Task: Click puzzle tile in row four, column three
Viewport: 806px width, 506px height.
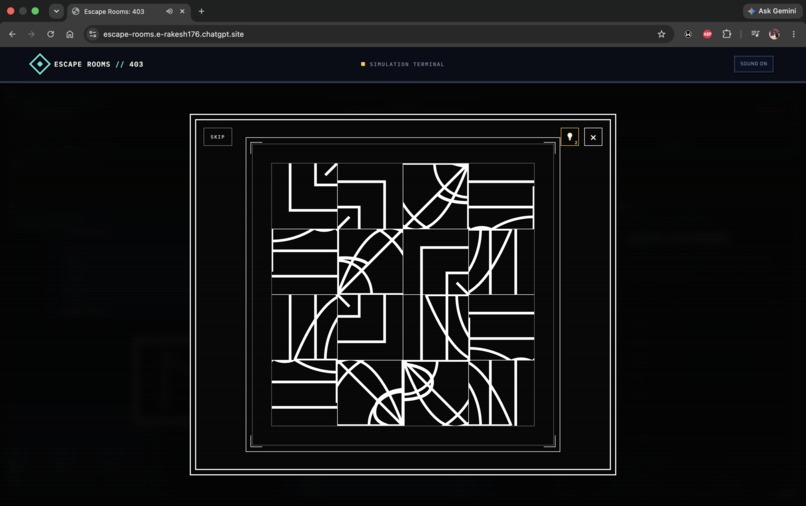Action: pos(436,393)
